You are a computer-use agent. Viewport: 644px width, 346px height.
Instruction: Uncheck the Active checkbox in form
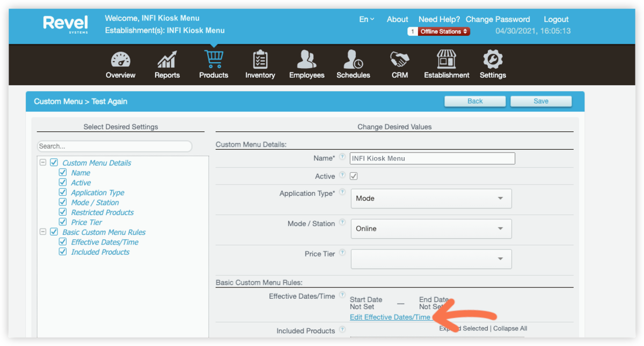coord(354,176)
